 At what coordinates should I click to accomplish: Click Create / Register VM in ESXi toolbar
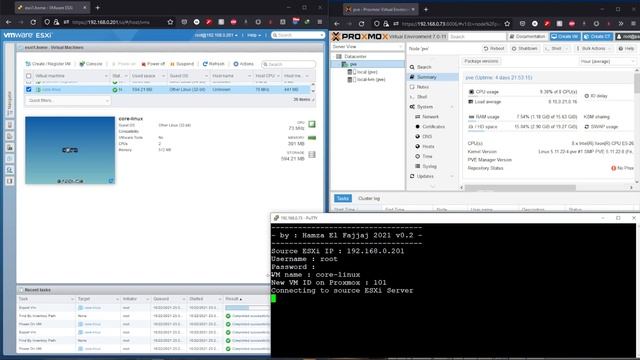[x=48, y=64]
